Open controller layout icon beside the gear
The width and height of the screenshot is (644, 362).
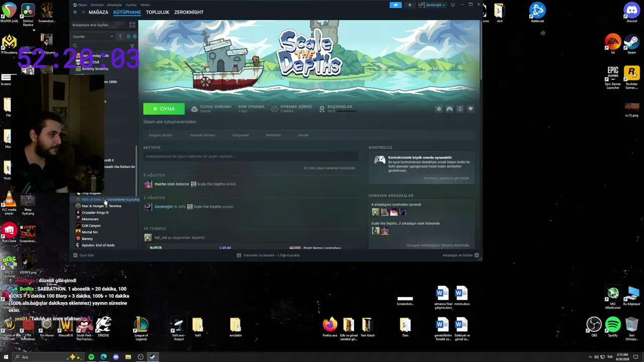(x=449, y=109)
